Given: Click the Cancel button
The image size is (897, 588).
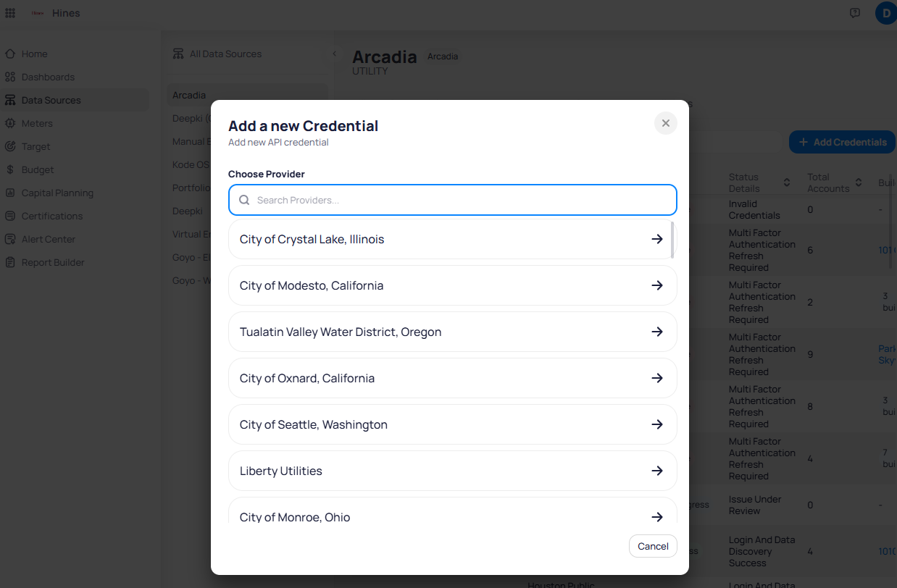Looking at the screenshot, I should 653,546.
